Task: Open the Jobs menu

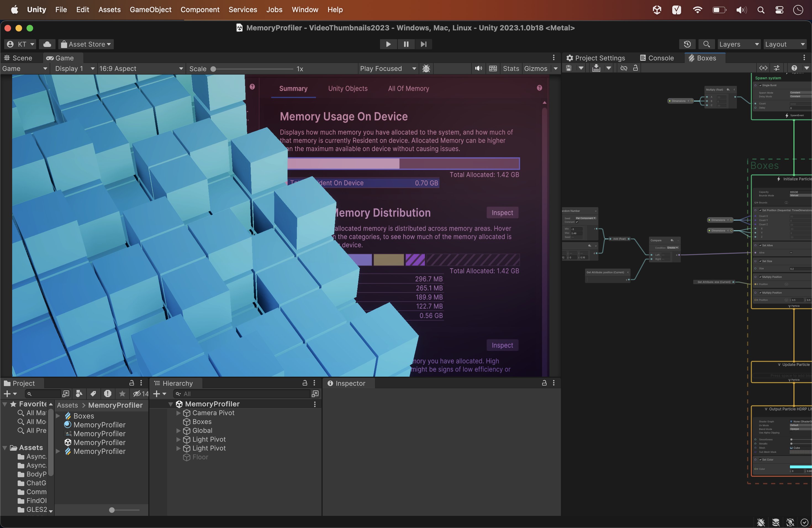Action: pos(274,10)
